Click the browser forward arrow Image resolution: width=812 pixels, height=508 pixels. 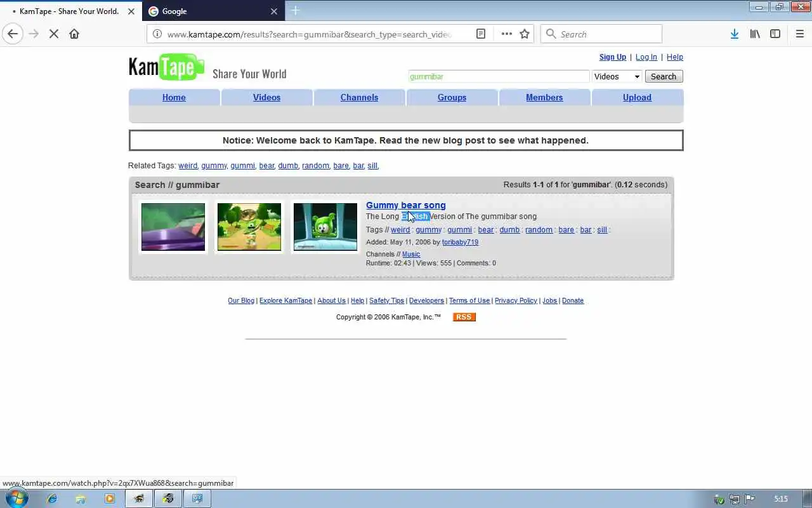(x=34, y=34)
